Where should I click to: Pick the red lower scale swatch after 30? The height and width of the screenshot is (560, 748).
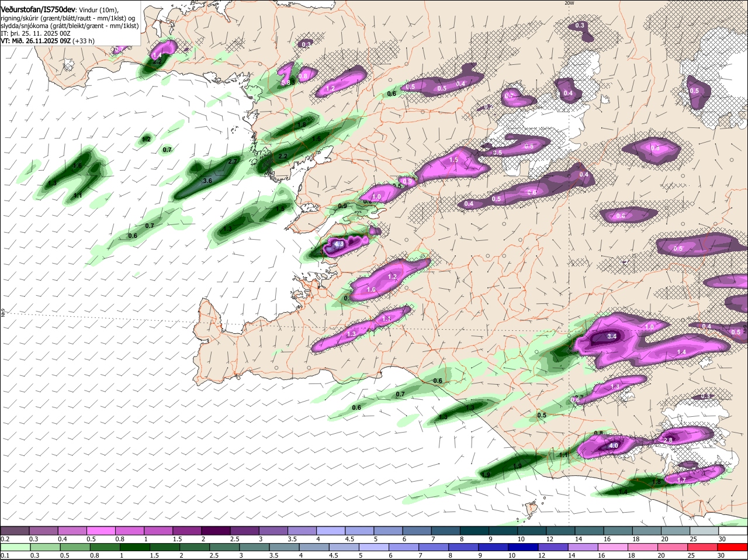[x=733, y=547]
